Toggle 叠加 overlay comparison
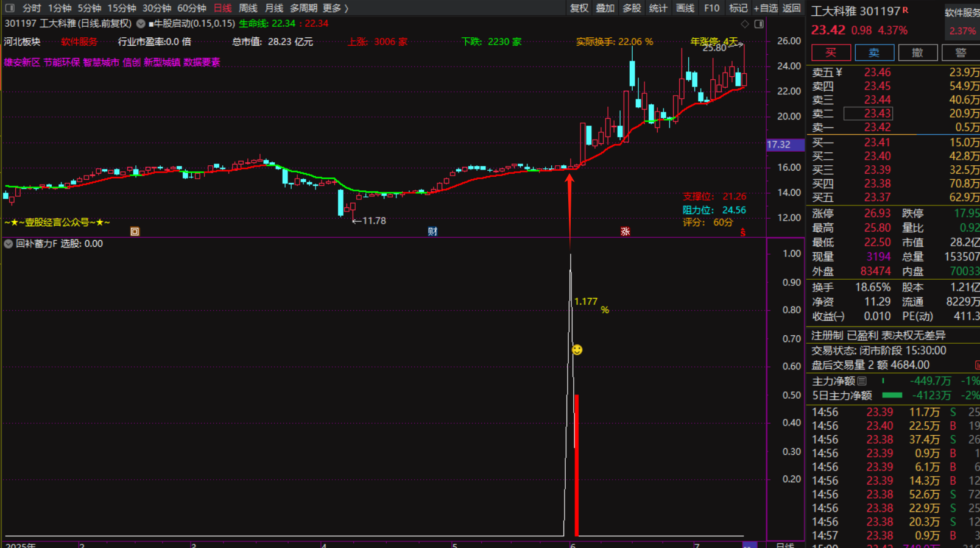 tap(605, 8)
